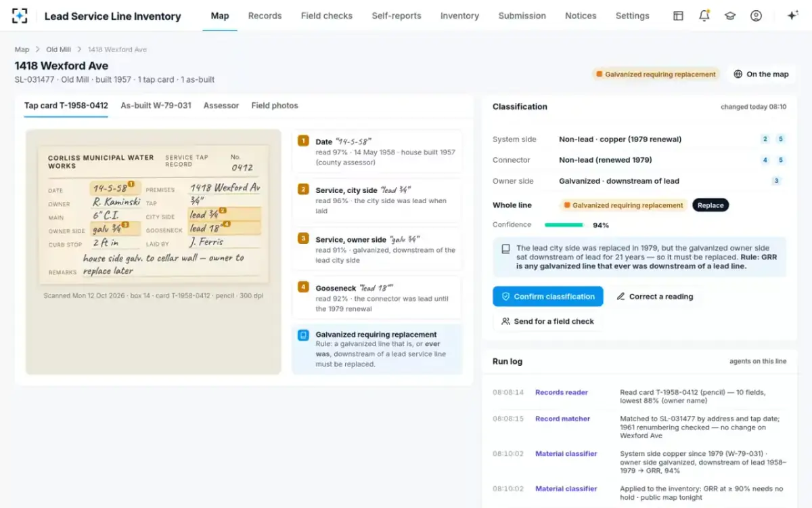The image size is (812, 508).
Task: Click the Galvanized requiring replacement header badge
Action: coord(656,75)
